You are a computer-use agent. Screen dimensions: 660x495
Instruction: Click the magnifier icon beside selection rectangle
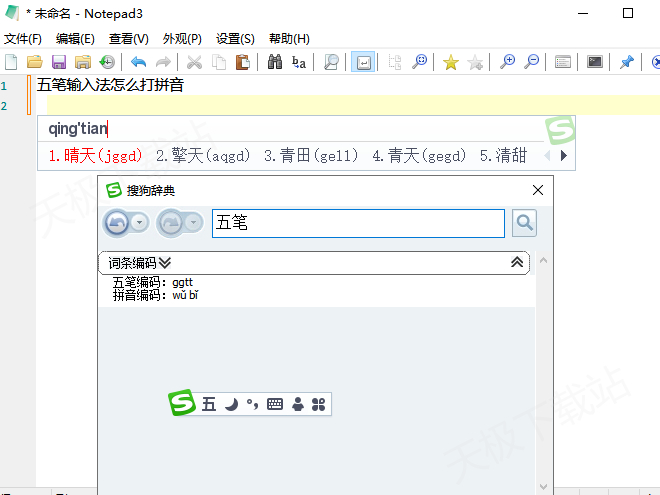click(x=419, y=62)
